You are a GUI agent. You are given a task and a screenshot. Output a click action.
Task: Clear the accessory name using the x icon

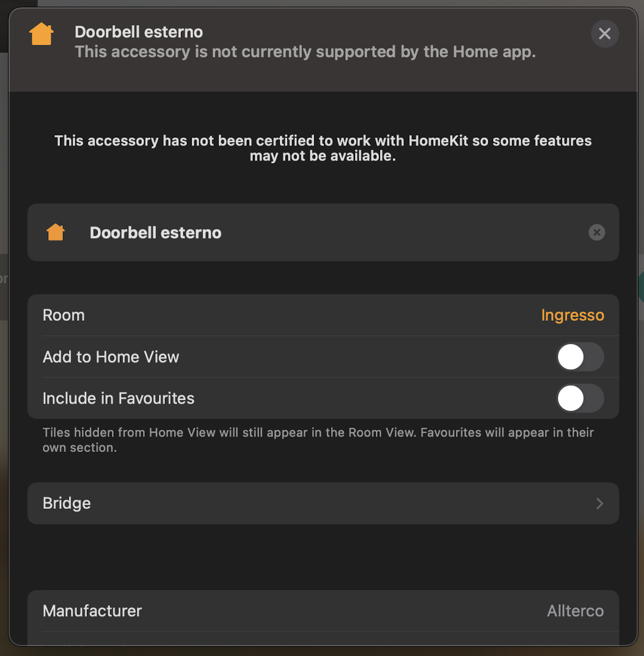597,232
